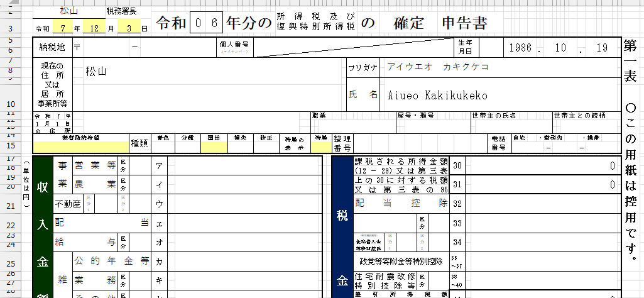This screenshot has width=644, height=298.
Task: Click the yellow year cell containing 7
Action: click(62, 29)
